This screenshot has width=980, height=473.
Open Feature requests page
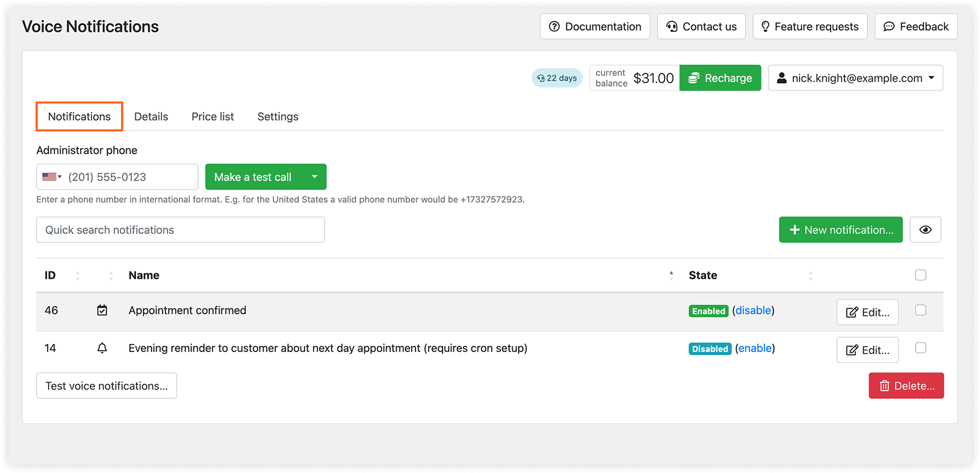tap(810, 26)
